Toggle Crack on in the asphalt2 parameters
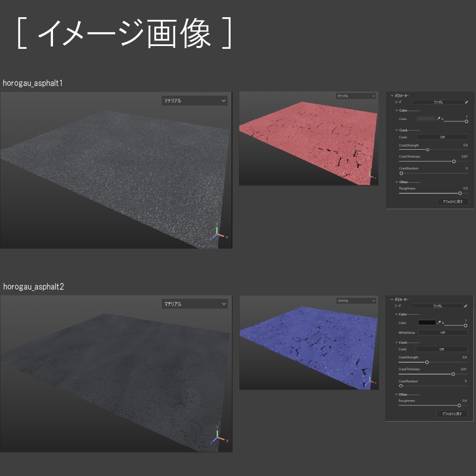This screenshot has width=476, height=476. pyautogui.click(x=442, y=350)
